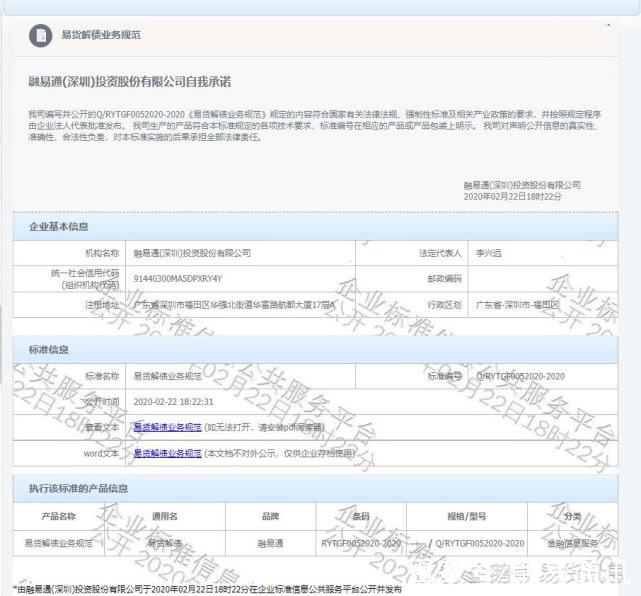Select signature date 2020年02月22日18时22分

513,197
